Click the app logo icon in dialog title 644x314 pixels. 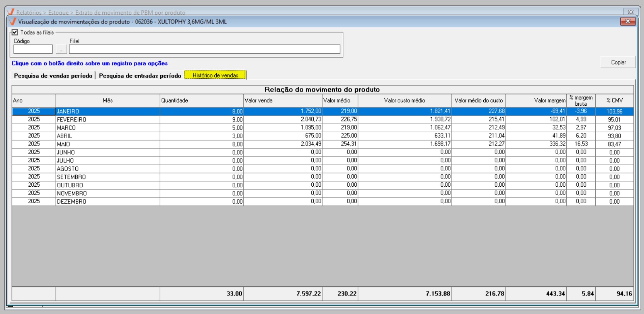point(12,22)
